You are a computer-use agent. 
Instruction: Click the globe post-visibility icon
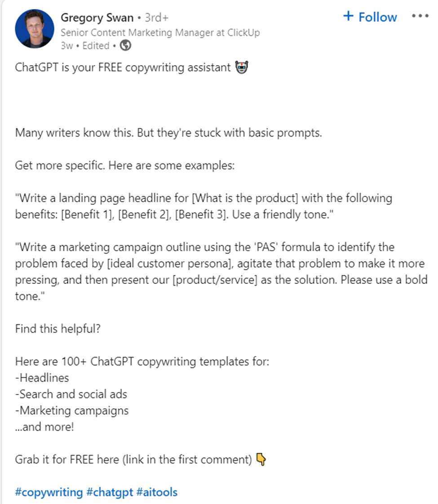click(x=124, y=46)
